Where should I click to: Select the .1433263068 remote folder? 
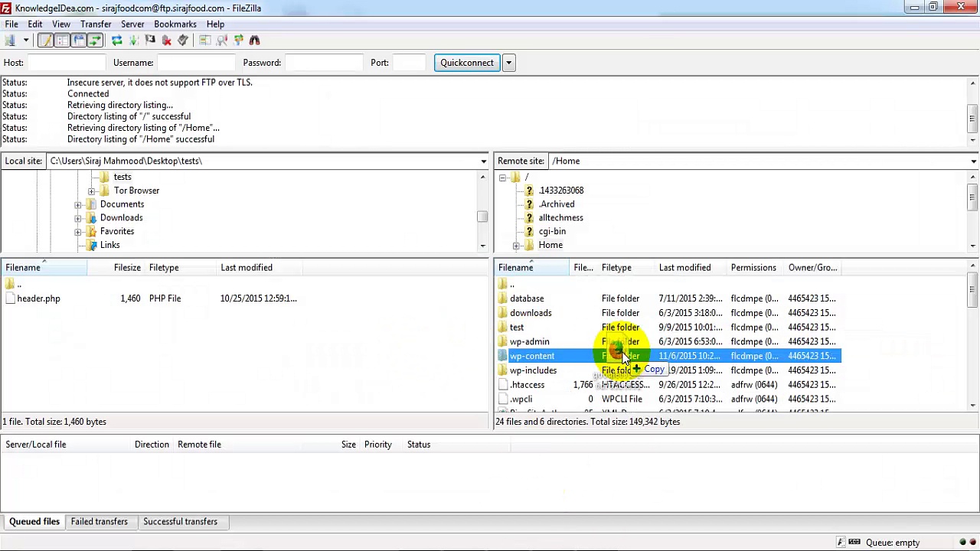[561, 191]
